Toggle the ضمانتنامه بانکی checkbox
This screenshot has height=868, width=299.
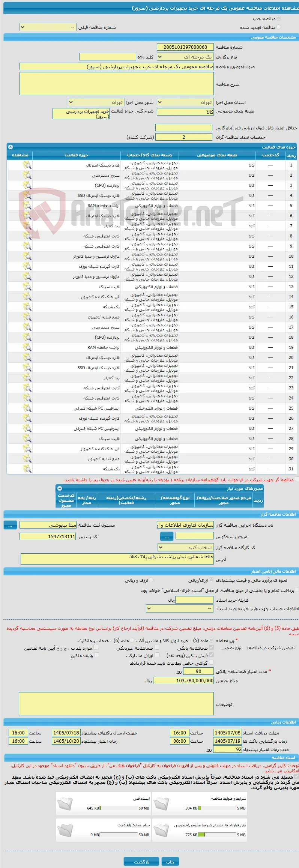pyautogui.click(x=211, y=647)
